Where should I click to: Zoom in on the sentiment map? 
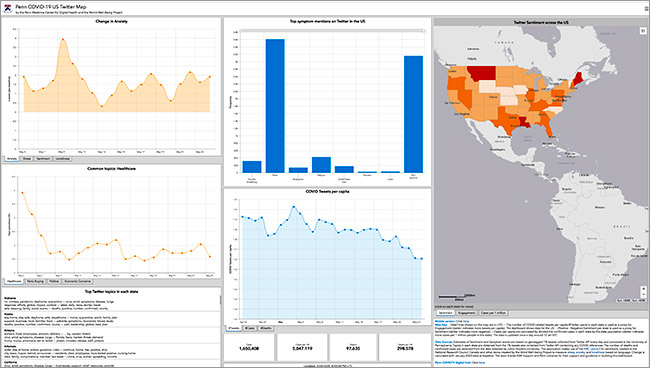[643, 288]
